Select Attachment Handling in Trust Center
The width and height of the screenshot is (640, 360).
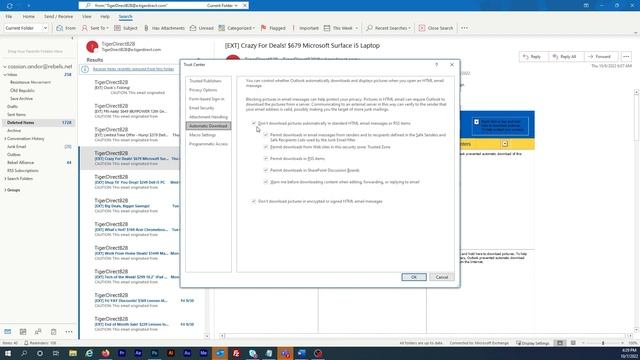[208, 117]
